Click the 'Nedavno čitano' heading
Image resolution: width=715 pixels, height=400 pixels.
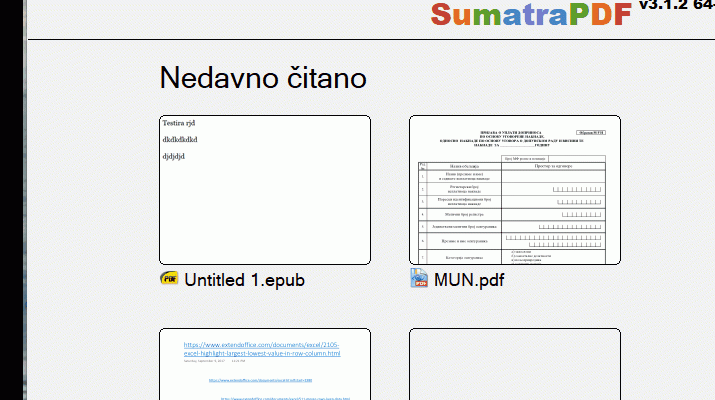[x=263, y=78]
